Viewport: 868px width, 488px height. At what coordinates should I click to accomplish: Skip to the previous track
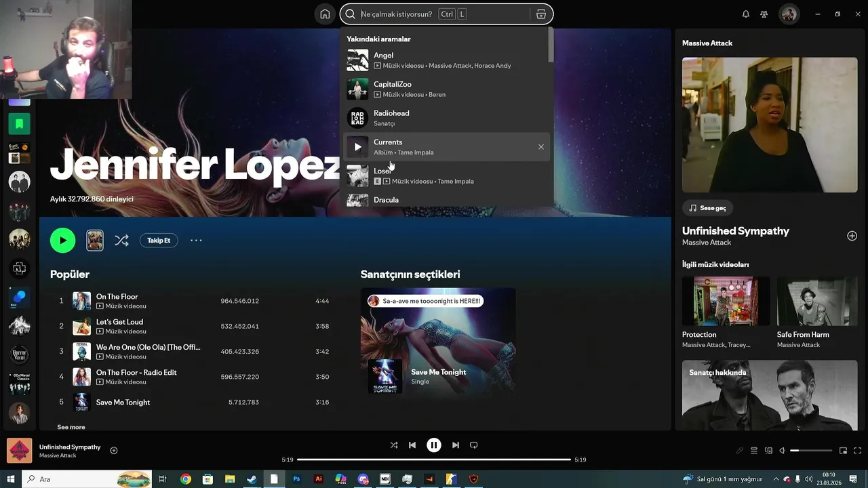coord(412,445)
